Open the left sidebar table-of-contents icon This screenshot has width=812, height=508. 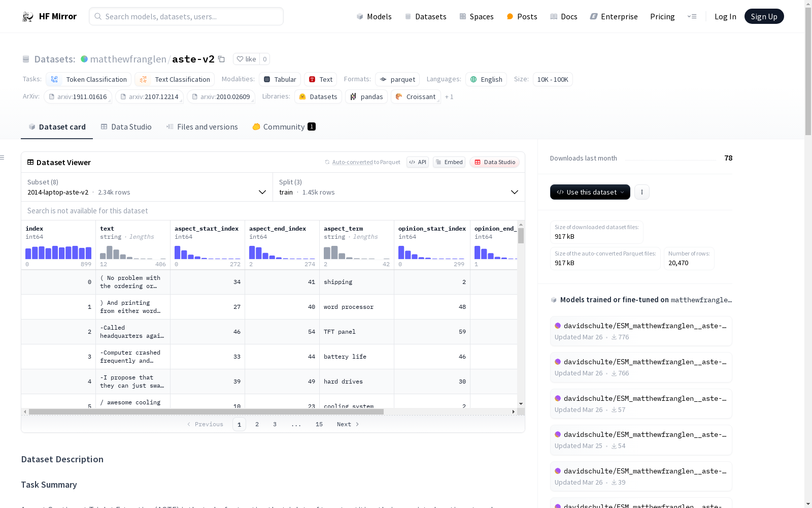3,157
